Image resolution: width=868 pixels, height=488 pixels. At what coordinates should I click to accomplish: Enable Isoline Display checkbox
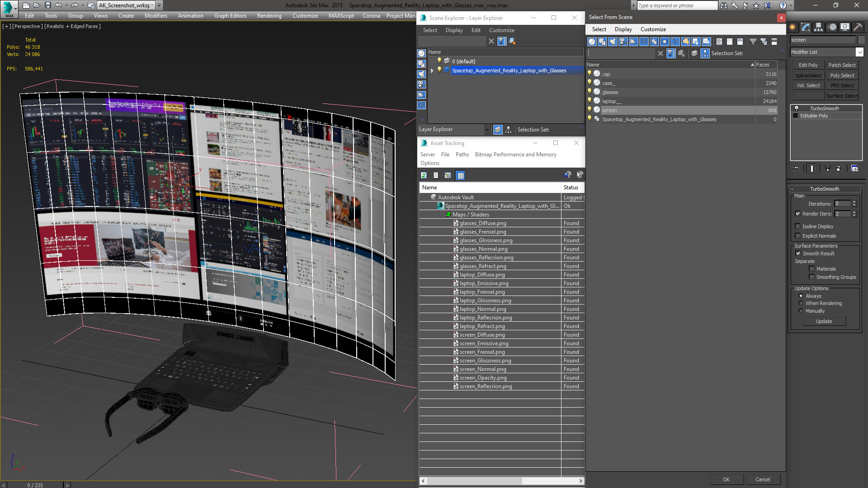[x=797, y=226]
